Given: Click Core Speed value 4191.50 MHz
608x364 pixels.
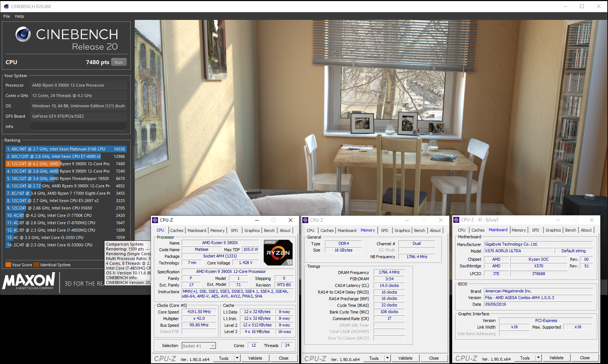Looking at the screenshot, I should click(x=199, y=312).
